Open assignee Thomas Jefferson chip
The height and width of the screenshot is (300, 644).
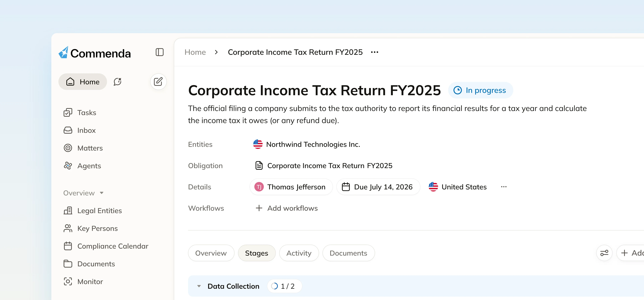click(291, 187)
